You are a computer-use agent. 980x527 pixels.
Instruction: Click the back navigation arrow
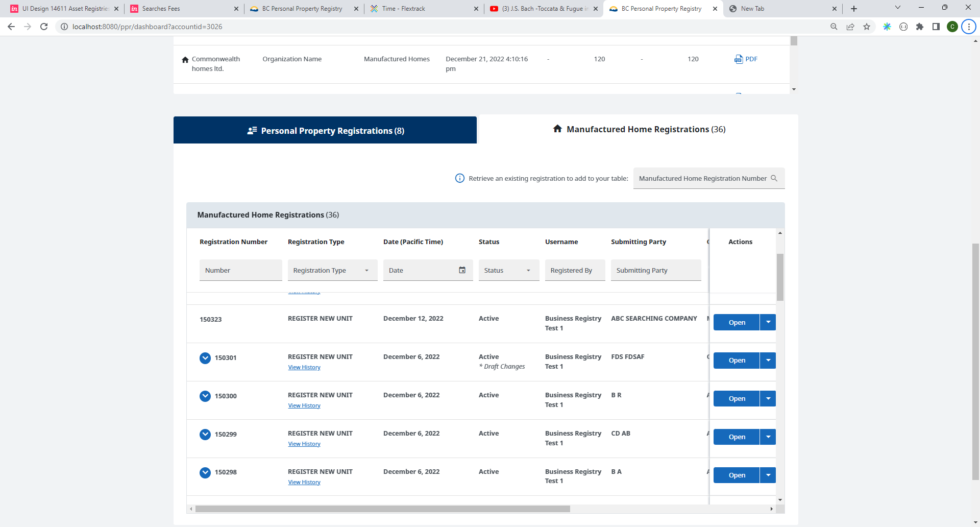(x=11, y=27)
